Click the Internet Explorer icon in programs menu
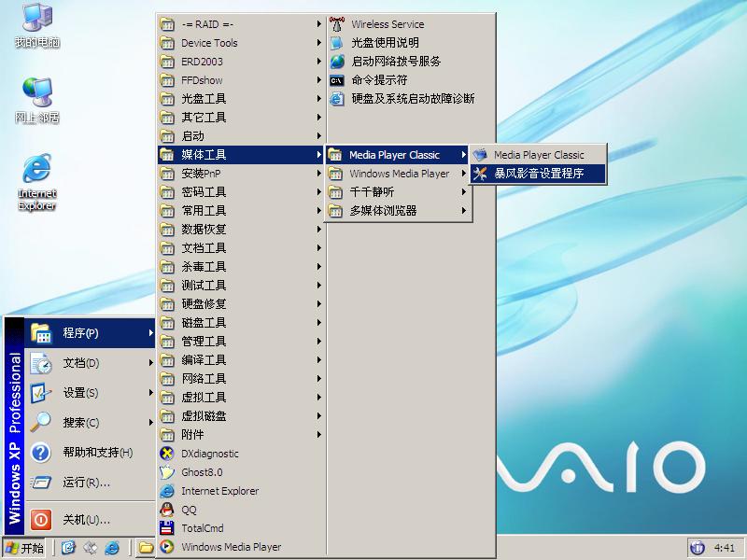The width and height of the screenshot is (747, 560). [x=167, y=491]
